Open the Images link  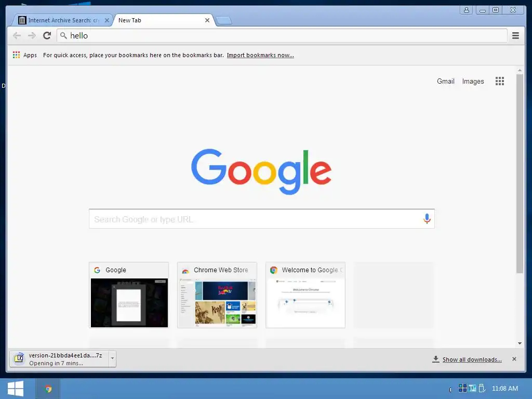(x=473, y=82)
